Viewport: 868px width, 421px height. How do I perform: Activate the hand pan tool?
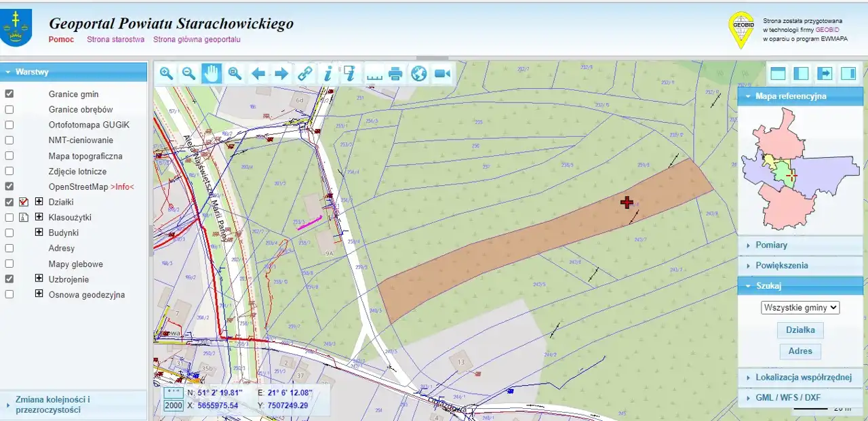coord(212,73)
